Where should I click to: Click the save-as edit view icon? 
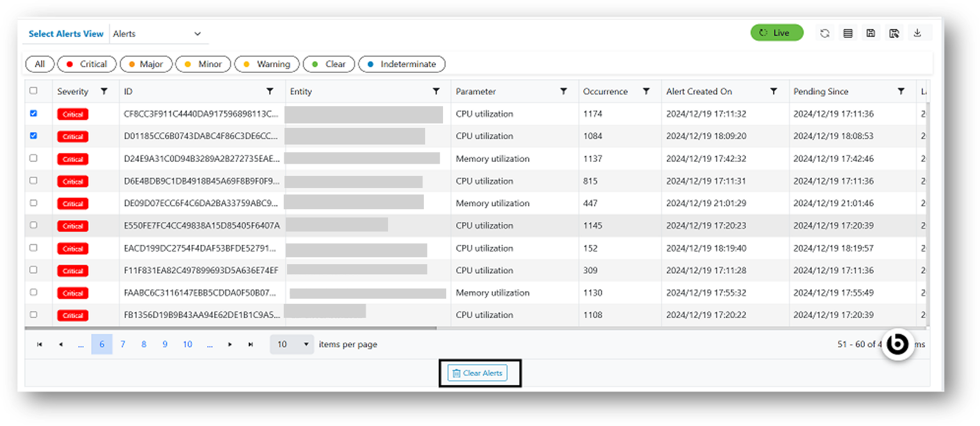pos(894,33)
